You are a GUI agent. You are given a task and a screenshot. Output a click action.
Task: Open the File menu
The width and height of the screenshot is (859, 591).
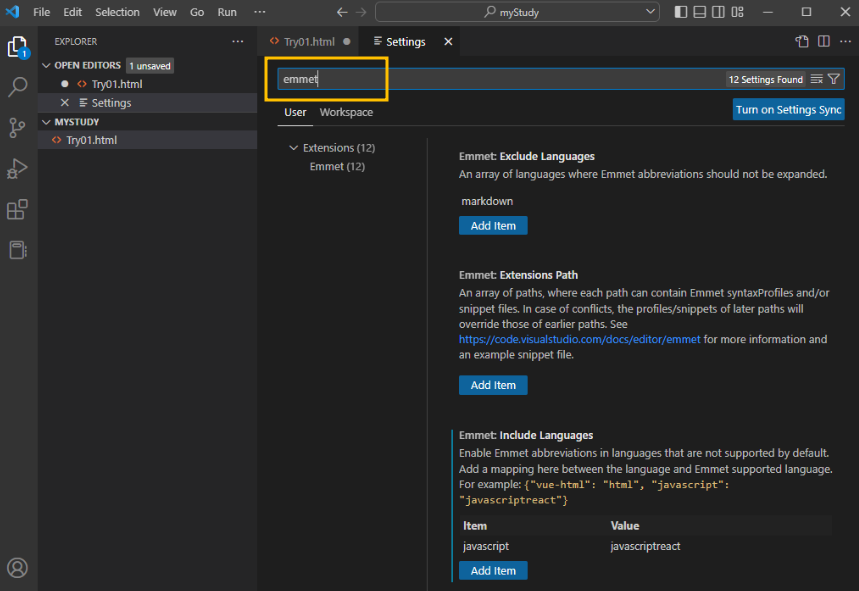click(41, 12)
